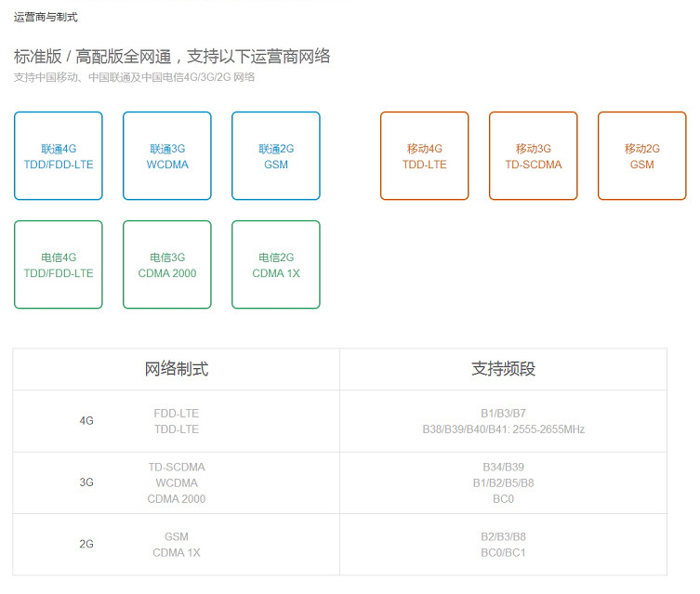Click the 2G row label
The height and width of the screenshot is (594, 700).
[x=86, y=544]
